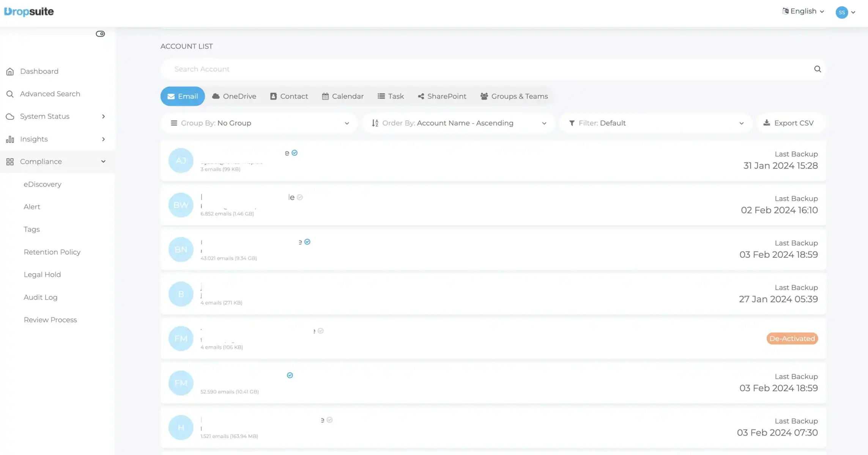Click the AJ account avatar
This screenshot has height=455, width=868.
pyautogui.click(x=181, y=160)
